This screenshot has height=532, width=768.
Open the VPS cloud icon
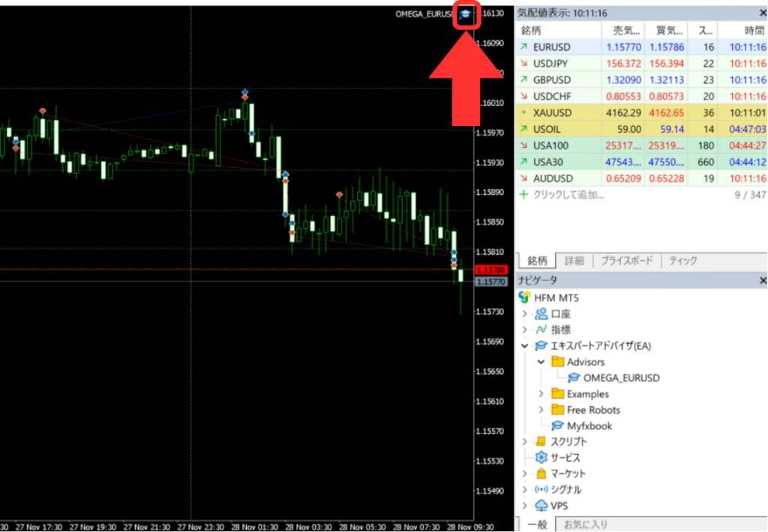coord(540,506)
